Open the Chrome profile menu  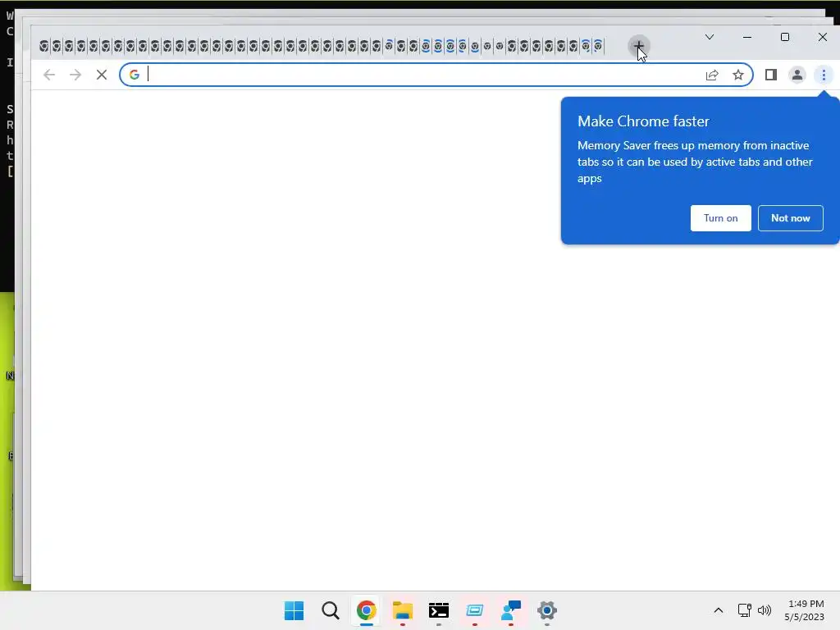click(797, 75)
